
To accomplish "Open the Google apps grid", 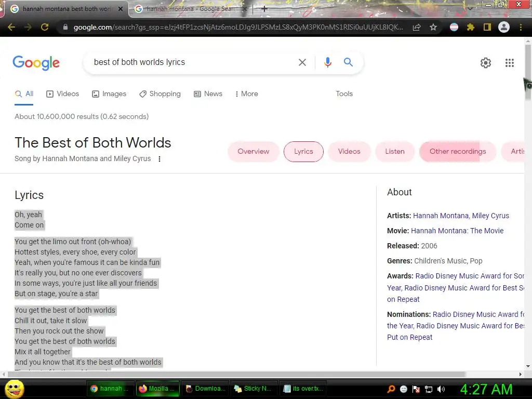I will 510,63.
